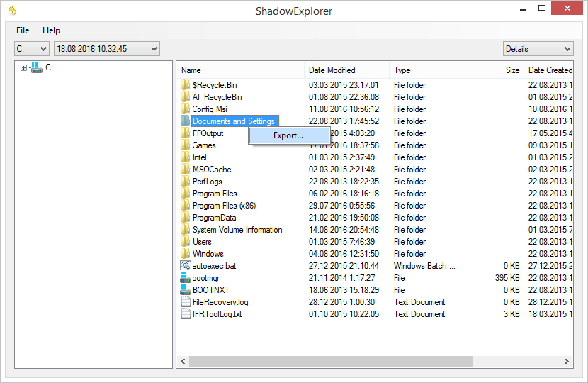Select the ProgramData folder name
The image size is (588, 383).
[214, 218]
